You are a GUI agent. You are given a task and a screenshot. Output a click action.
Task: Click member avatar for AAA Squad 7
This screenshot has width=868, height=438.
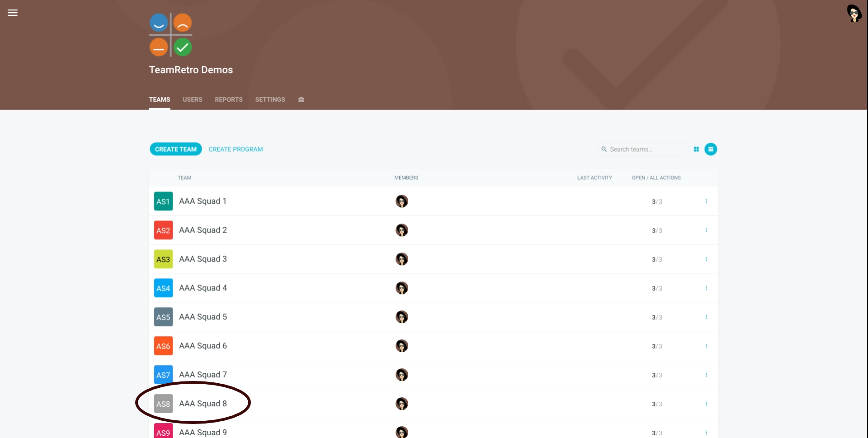[402, 375]
